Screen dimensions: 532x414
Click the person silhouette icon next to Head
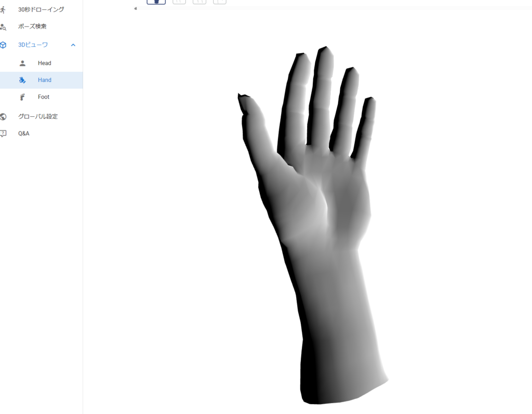click(22, 63)
